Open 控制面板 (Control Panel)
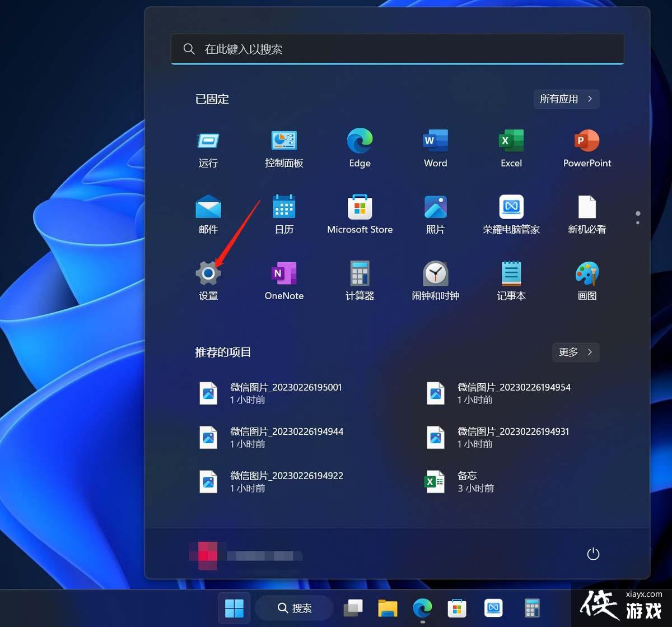The image size is (672, 627). 283,148
